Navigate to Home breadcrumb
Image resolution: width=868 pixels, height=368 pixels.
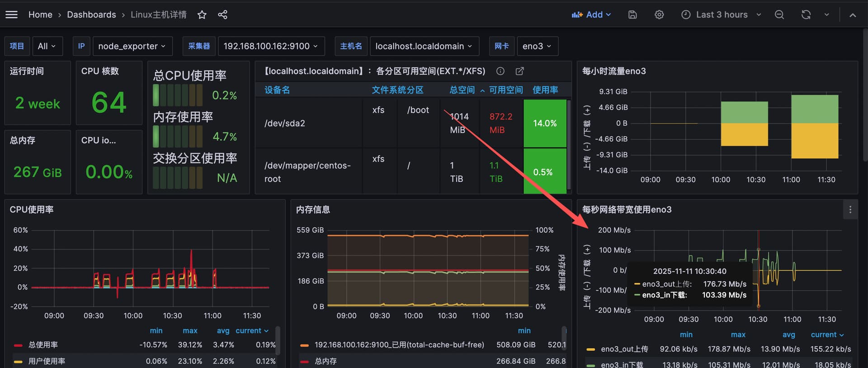[40, 15]
